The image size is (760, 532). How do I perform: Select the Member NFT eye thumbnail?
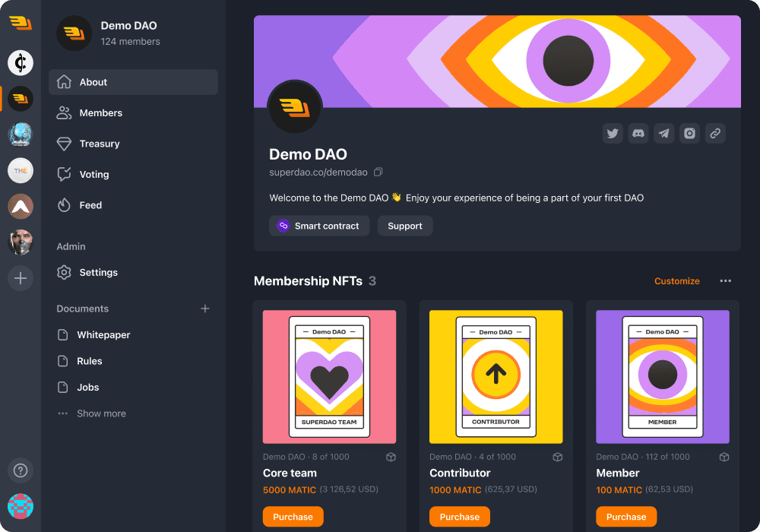click(663, 377)
